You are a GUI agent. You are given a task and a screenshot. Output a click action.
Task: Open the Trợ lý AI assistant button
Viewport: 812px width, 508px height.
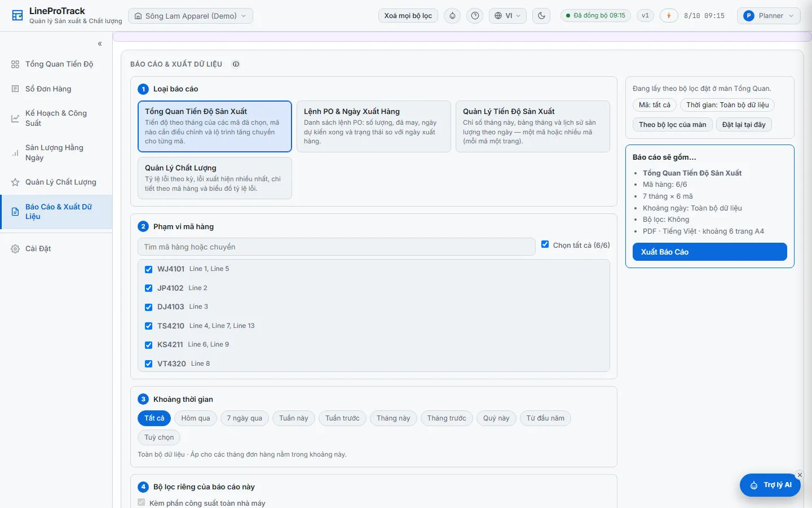coord(770,485)
